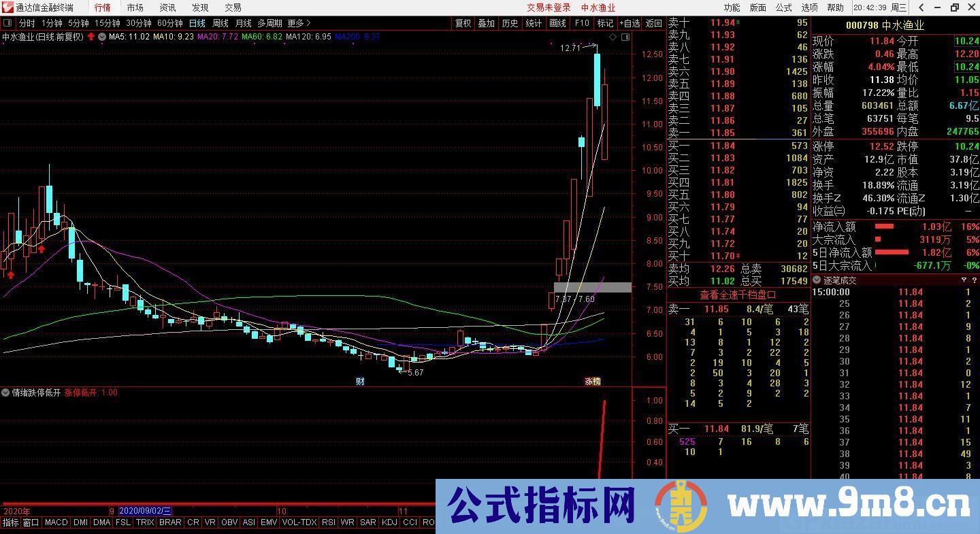Select the 日线 period
Image resolution: width=980 pixels, height=534 pixels.
[x=197, y=23]
